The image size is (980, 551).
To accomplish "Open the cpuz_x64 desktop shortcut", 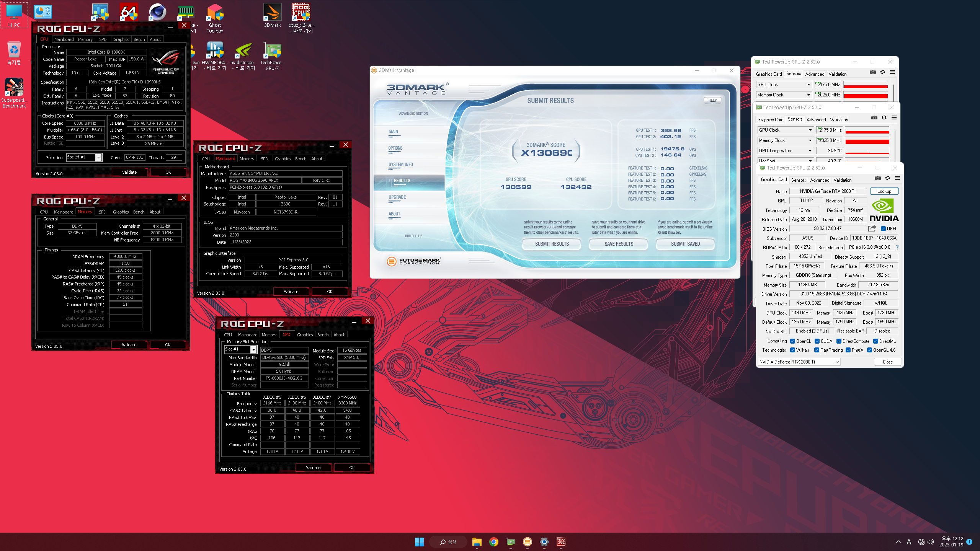I will [301, 18].
